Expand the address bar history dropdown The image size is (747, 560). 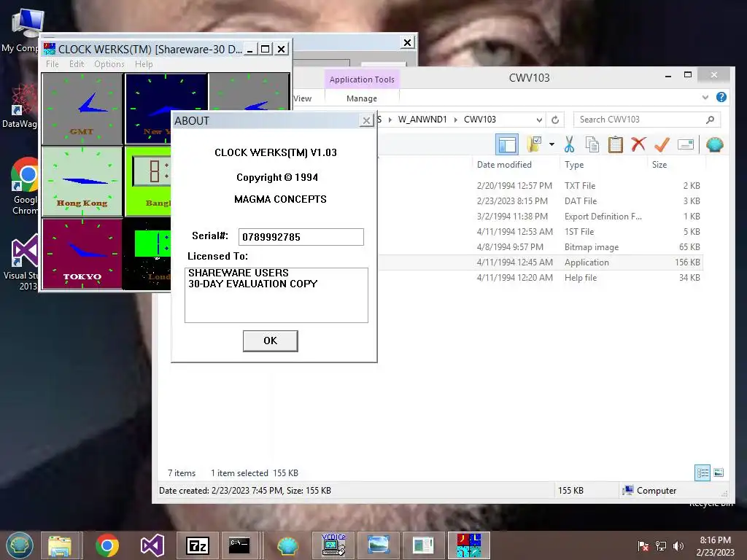point(539,120)
